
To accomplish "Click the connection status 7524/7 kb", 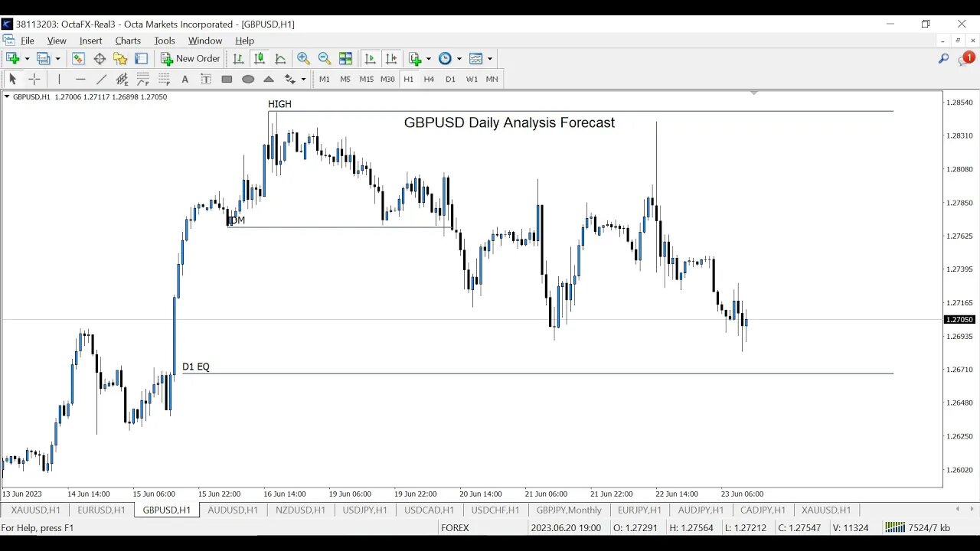I will click(918, 527).
